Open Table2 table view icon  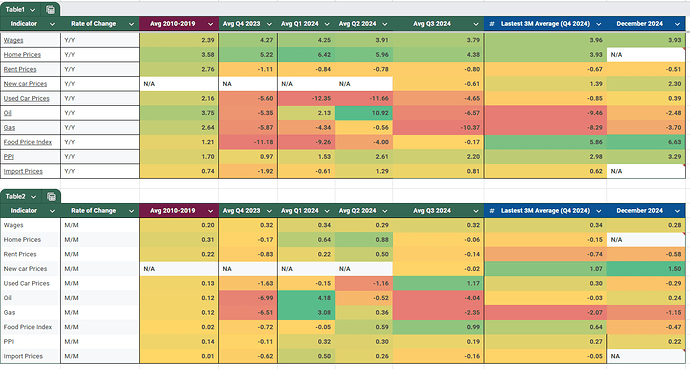(x=51, y=197)
